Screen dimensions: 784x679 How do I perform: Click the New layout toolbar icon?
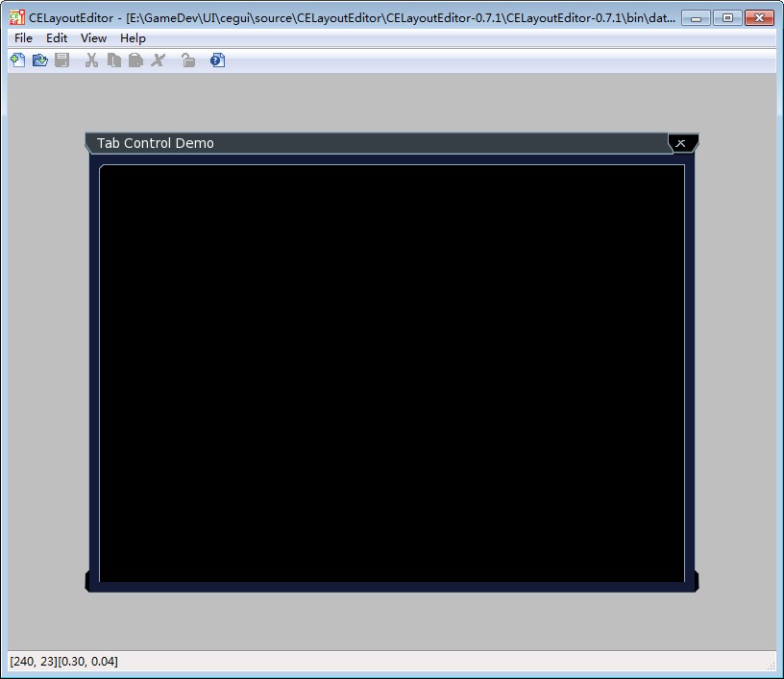pyautogui.click(x=18, y=61)
